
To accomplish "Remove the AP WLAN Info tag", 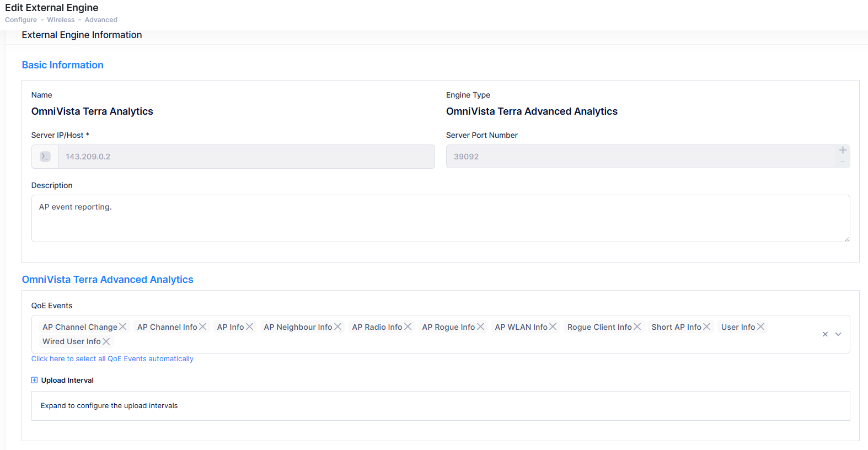I will tap(553, 327).
